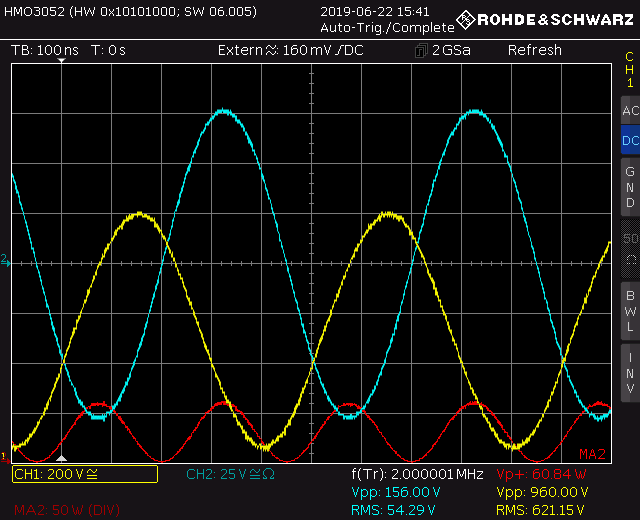This screenshot has height=520, width=640.
Task: Open the TB: 100 ns timebase setting
Action: click(45, 50)
